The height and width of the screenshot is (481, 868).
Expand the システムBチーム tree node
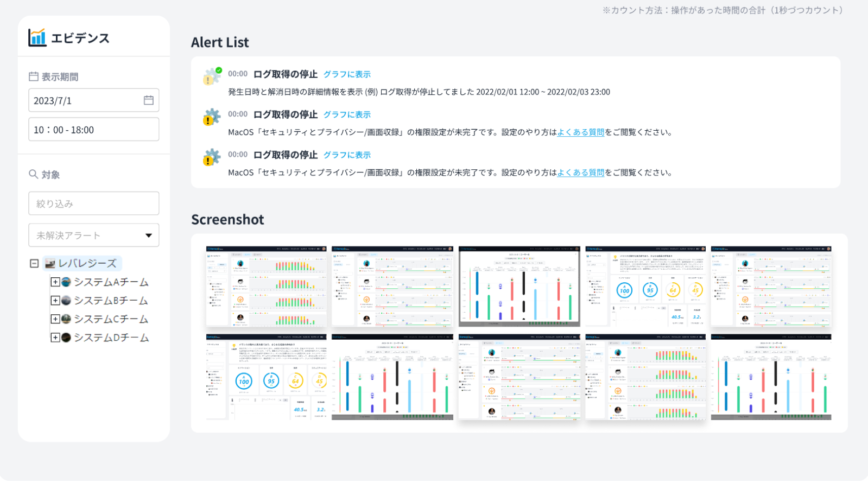click(x=55, y=301)
